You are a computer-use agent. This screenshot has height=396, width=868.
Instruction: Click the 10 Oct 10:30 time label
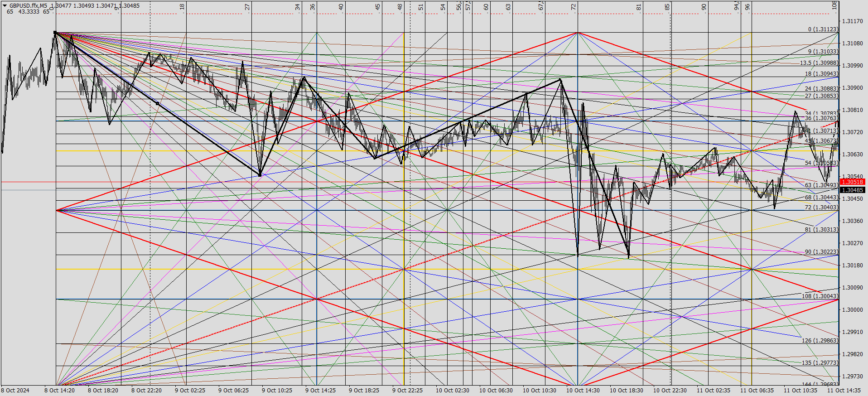click(540, 391)
